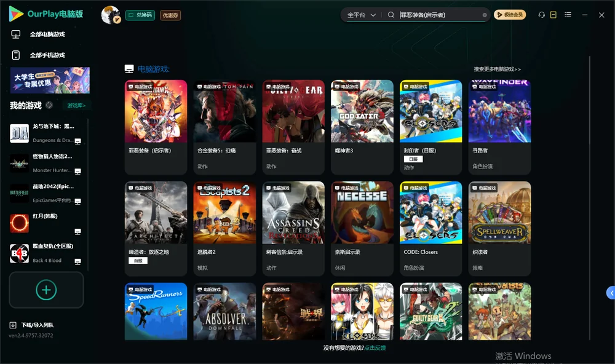Go to 全部电脑游戏
This screenshot has height=364, width=615.
tap(38, 34)
